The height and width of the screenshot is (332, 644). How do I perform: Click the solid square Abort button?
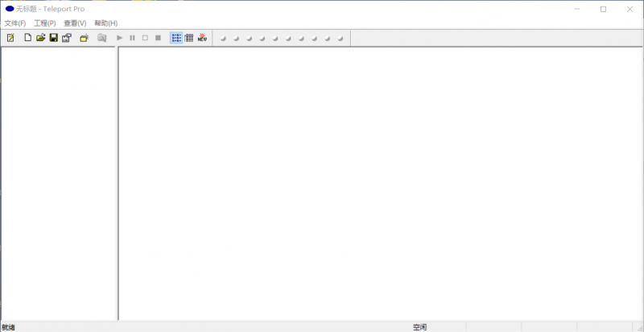[158, 38]
